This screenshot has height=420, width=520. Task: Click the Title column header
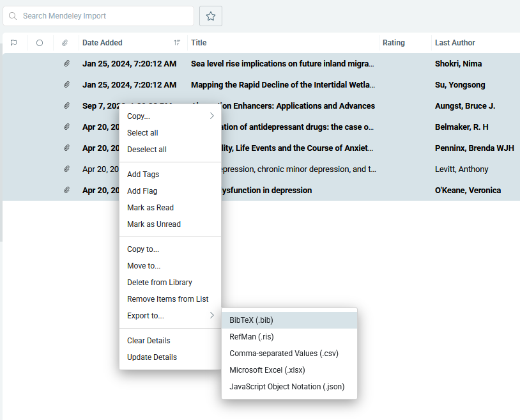199,43
